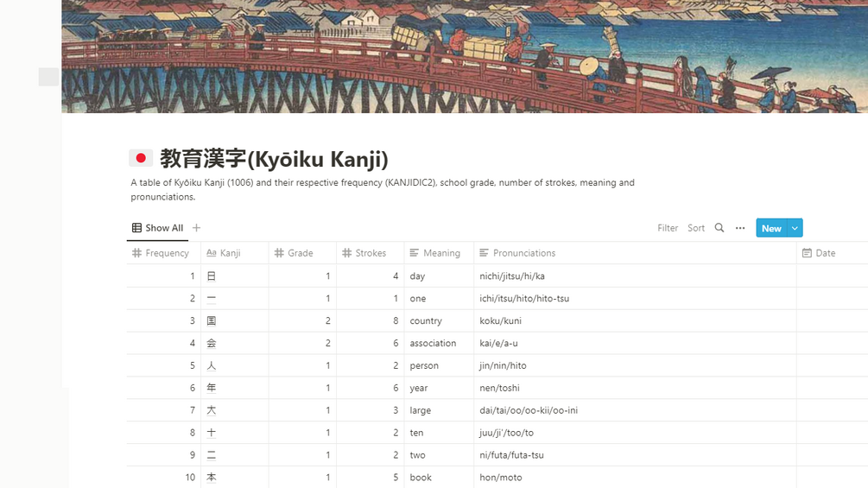The height and width of the screenshot is (488, 868).
Task: Select the 'nichi/jitsu/hi/ka' pronunciation cell
Action: tap(635, 276)
